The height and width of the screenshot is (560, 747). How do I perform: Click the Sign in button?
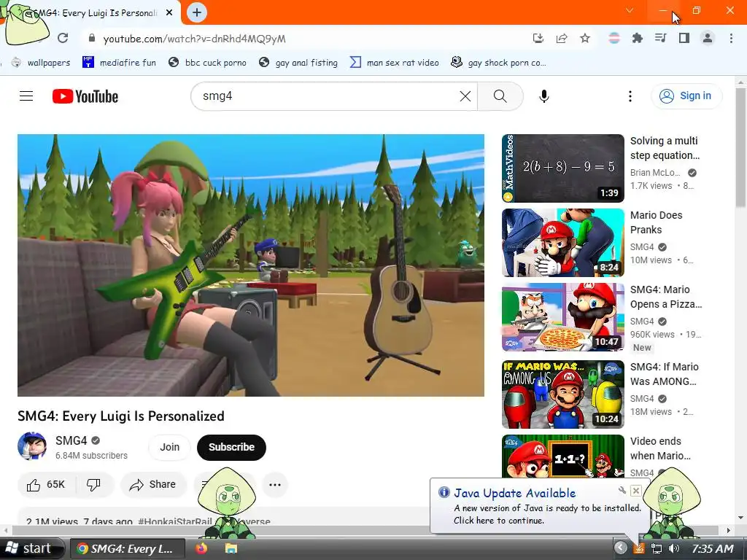tap(686, 96)
